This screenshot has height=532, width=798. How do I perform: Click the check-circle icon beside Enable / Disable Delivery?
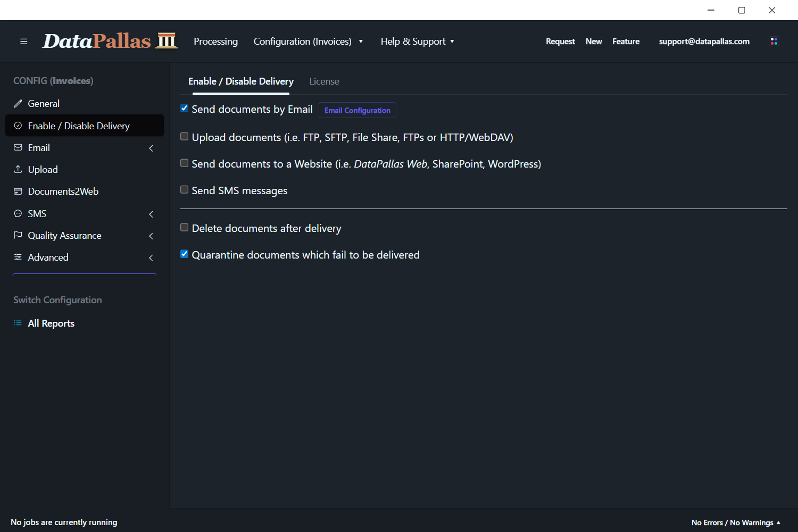click(x=18, y=126)
